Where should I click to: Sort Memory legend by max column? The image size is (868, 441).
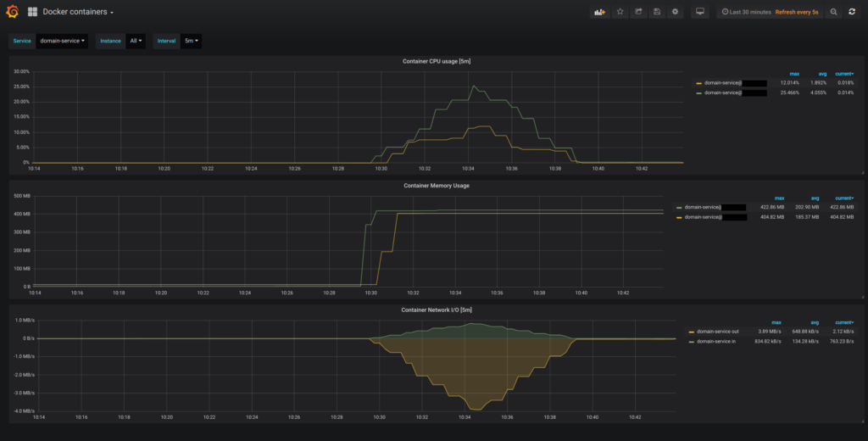pyautogui.click(x=780, y=198)
